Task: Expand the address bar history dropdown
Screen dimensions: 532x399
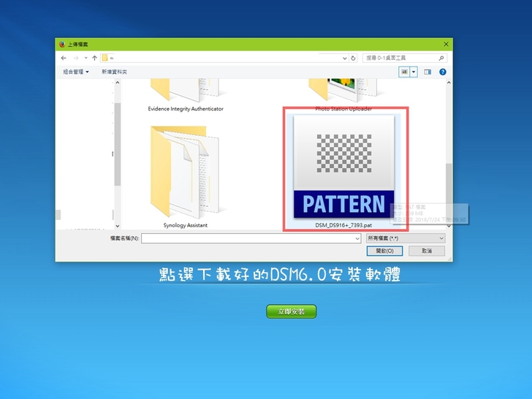Action: click(345, 58)
